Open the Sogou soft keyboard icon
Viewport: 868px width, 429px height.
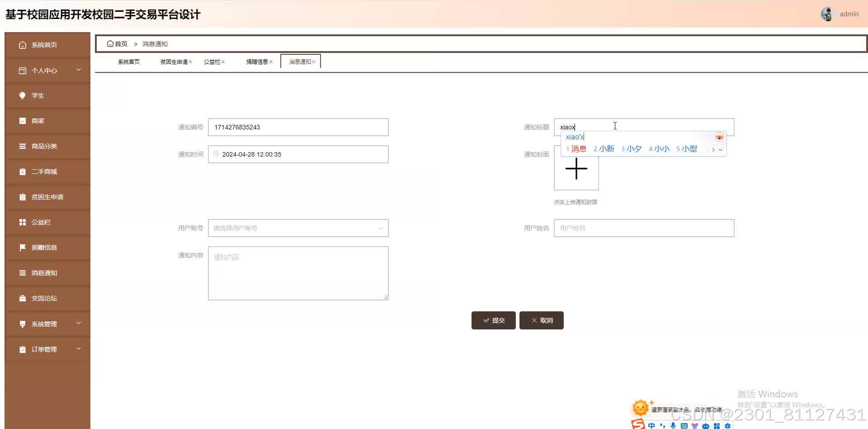coord(684,425)
